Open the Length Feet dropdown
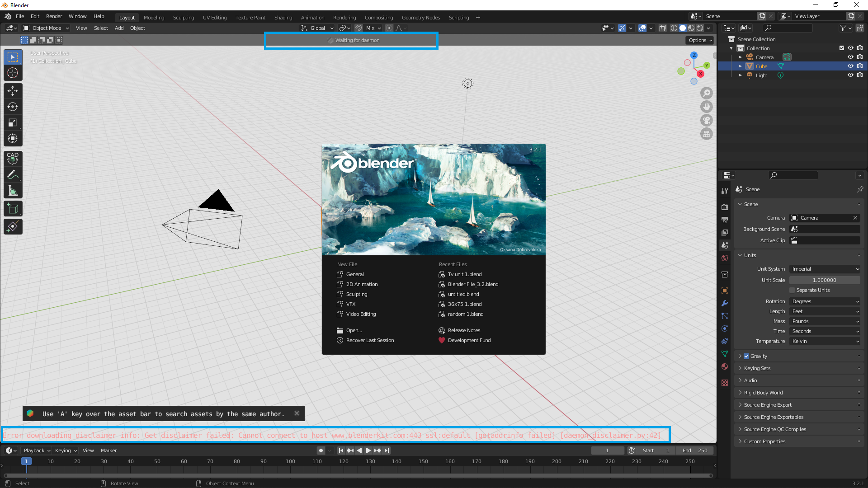Image resolution: width=868 pixels, height=488 pixels. click(x=825, y=311)
